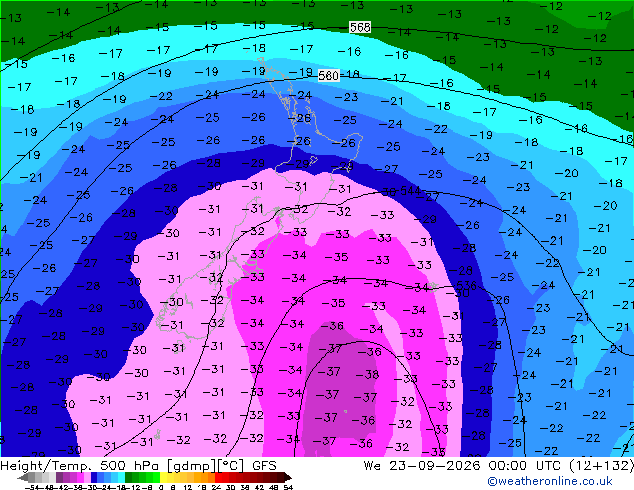The width and height of the screenshot is (634, 490).
Task: Click the 536 height contour label
Action: (466, 285)
